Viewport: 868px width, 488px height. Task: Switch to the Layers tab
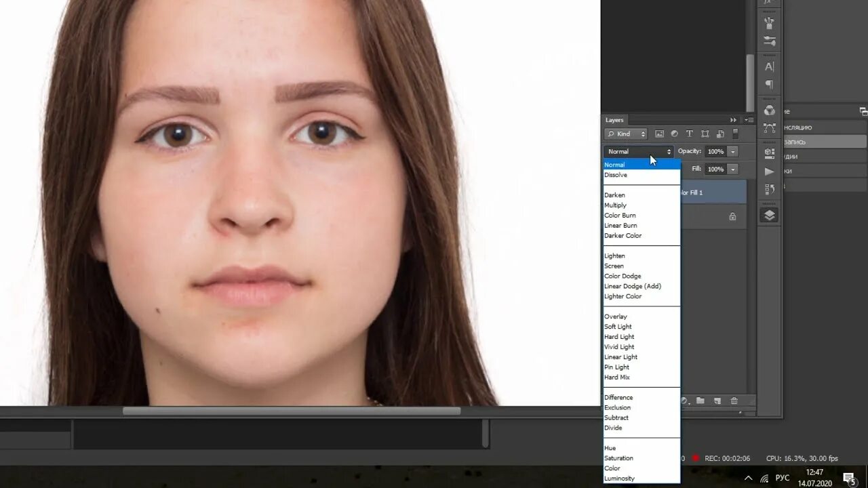[614, 120]
